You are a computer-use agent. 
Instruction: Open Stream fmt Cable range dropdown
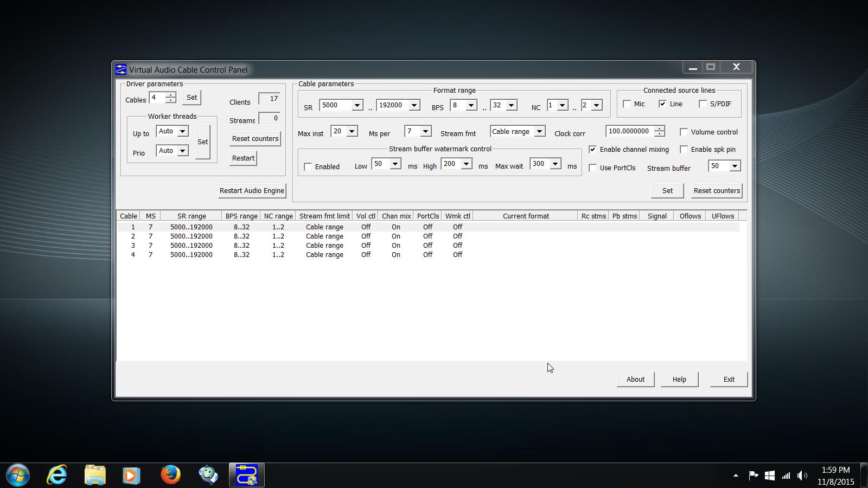(x=539, y=131)
